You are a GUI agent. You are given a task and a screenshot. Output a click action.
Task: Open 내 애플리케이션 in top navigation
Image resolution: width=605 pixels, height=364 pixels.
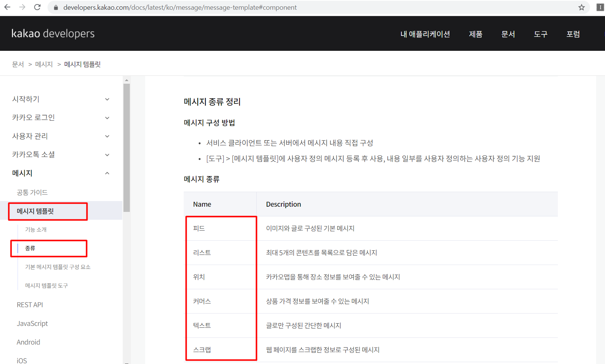(425, 34)
